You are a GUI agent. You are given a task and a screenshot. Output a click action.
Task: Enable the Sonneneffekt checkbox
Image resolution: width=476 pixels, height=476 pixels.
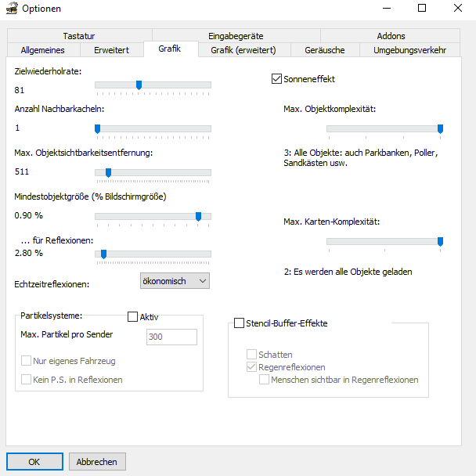[x=276, y=78]
